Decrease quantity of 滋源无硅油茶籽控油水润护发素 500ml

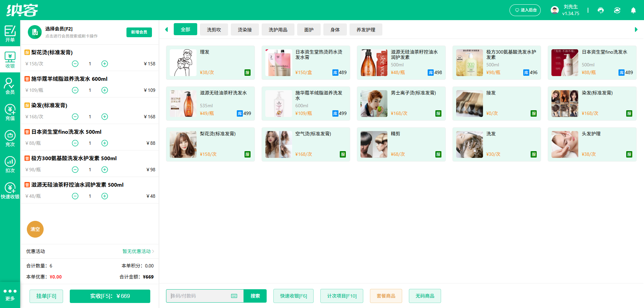75,196
